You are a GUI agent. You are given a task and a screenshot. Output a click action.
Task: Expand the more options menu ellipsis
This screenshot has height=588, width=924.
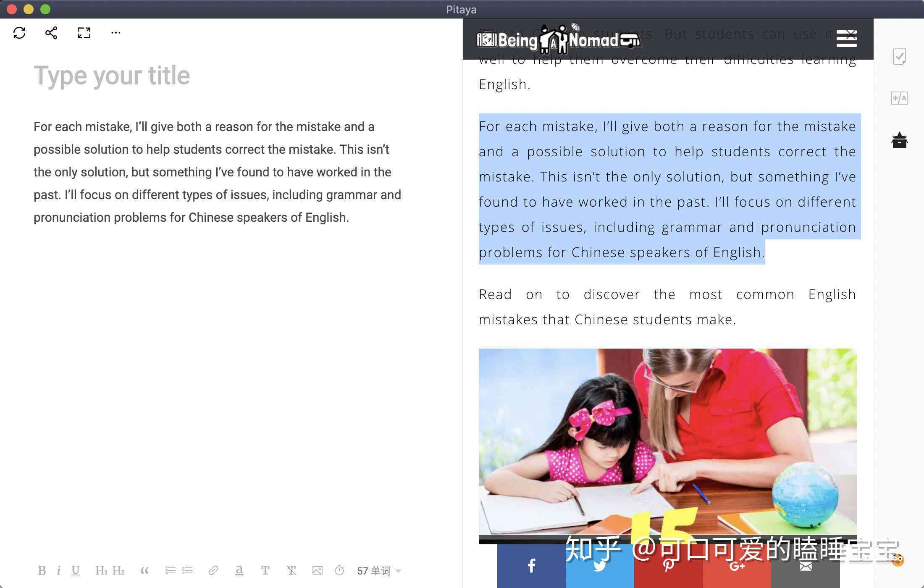[115, 32]
